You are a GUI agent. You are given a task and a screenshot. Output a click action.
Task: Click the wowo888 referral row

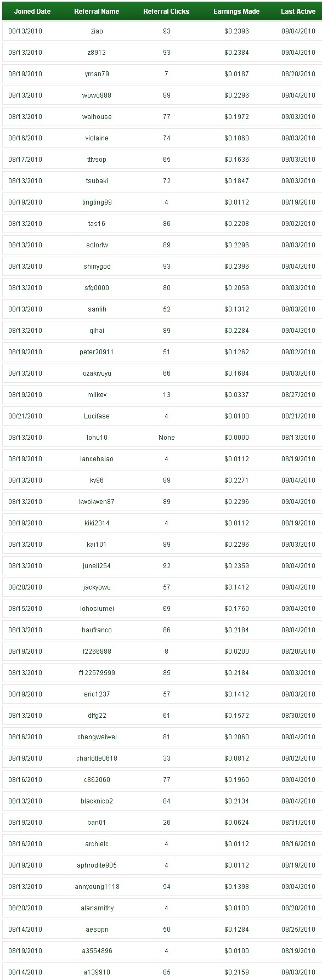pos(162,95)
